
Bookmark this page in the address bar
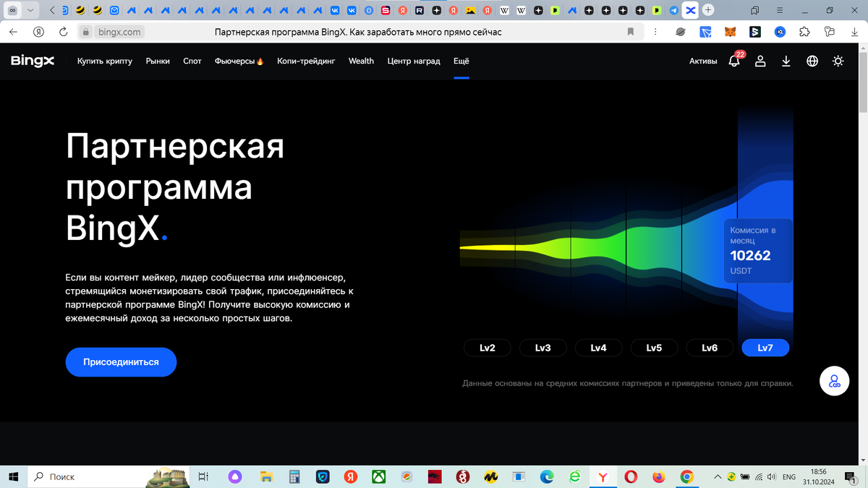point(631,32)
